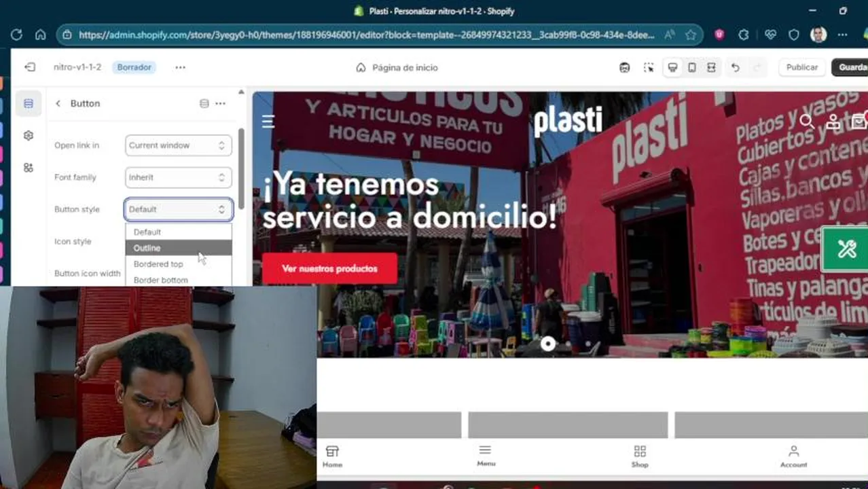Image resolution: width=868 pixels, height=489 pixels.
Task: Open the hamburger menu in store preview
Action: pyautogui.click(x=268, y=121)
